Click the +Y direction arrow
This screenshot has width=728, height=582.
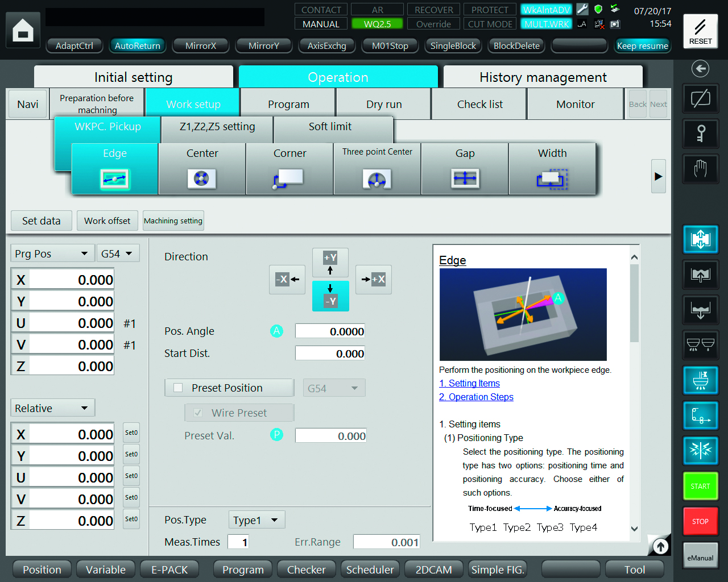pos(330,263)
